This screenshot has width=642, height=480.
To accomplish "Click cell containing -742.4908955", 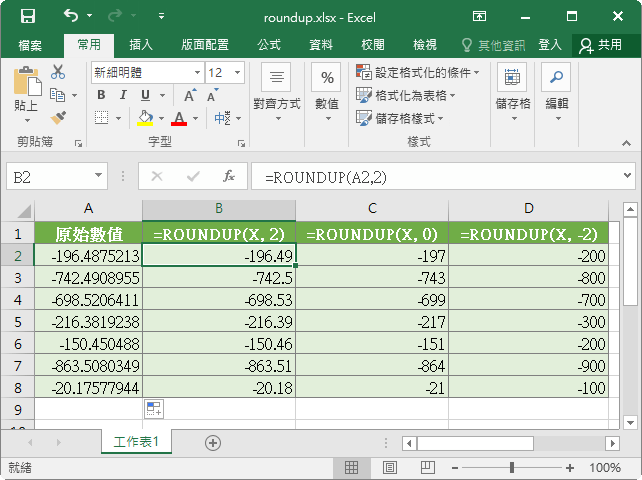I will pos(88,278).
